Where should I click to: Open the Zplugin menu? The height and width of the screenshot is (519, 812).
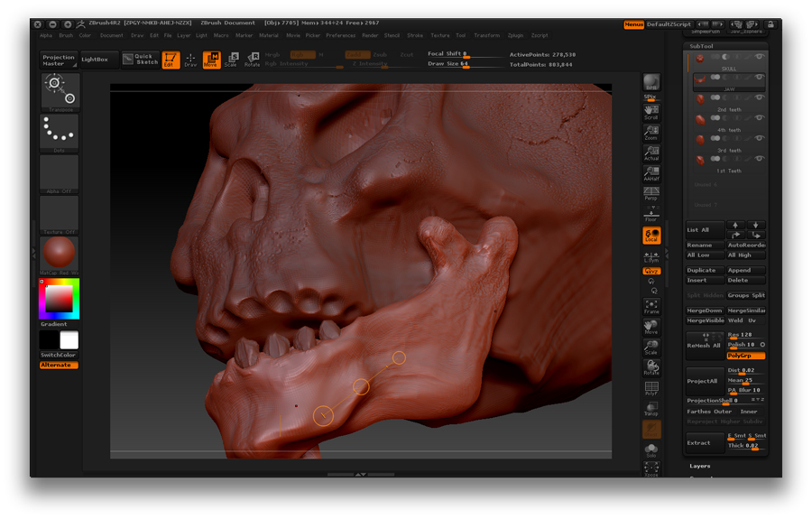click(515, 36)
